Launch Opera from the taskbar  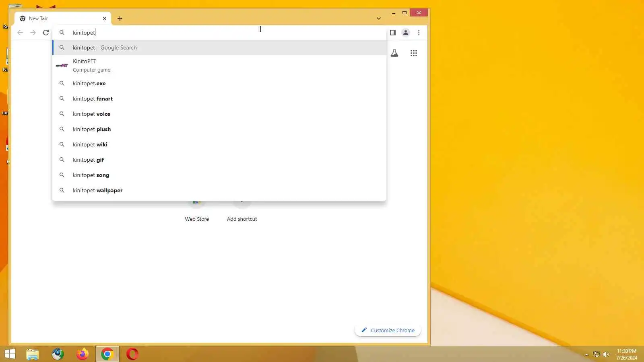tap(132, 354)
